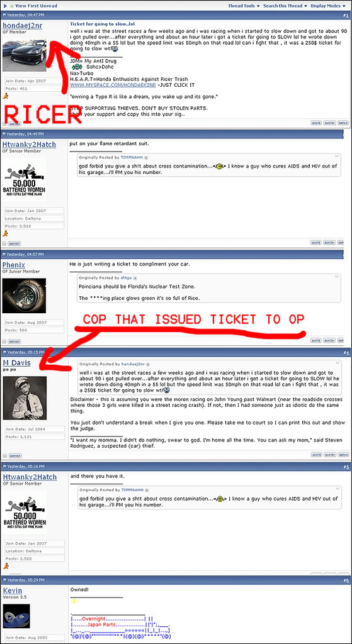Click the AIM running-man icon under hondaej2nr
Image resolution: width=352 pixels, height=644 pixels.
5,96
